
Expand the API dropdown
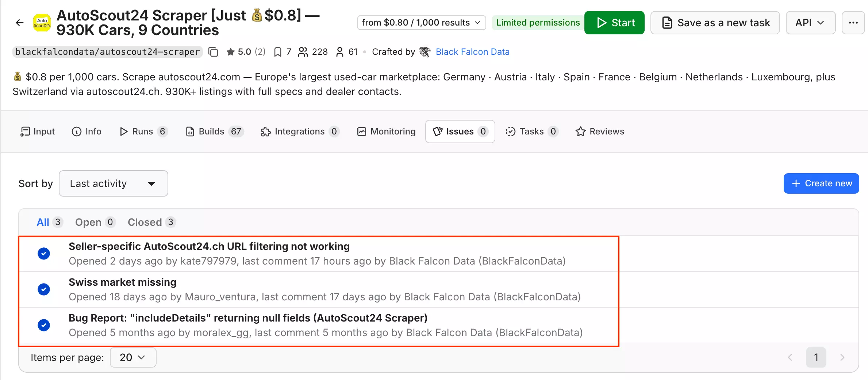click(x=810, y=23)
